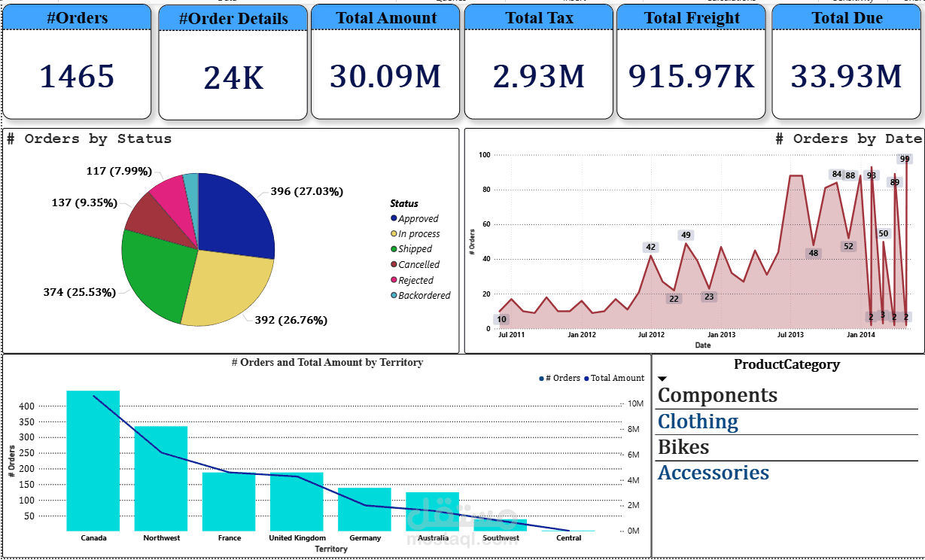This screenshot has height=560, width=925.
Task: Click the Orders and Total Amount by Territory title
Action: click(x=327, y=362)
